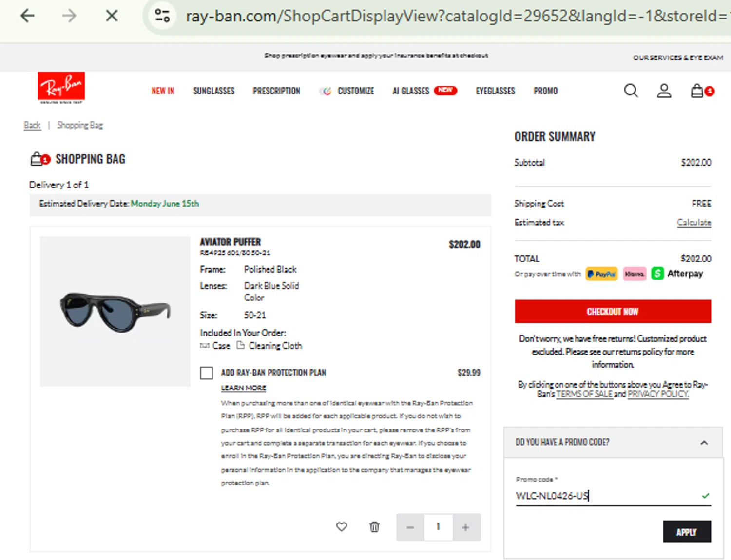
Task: Click Learn More about protection plan
Action: point(243,388)
